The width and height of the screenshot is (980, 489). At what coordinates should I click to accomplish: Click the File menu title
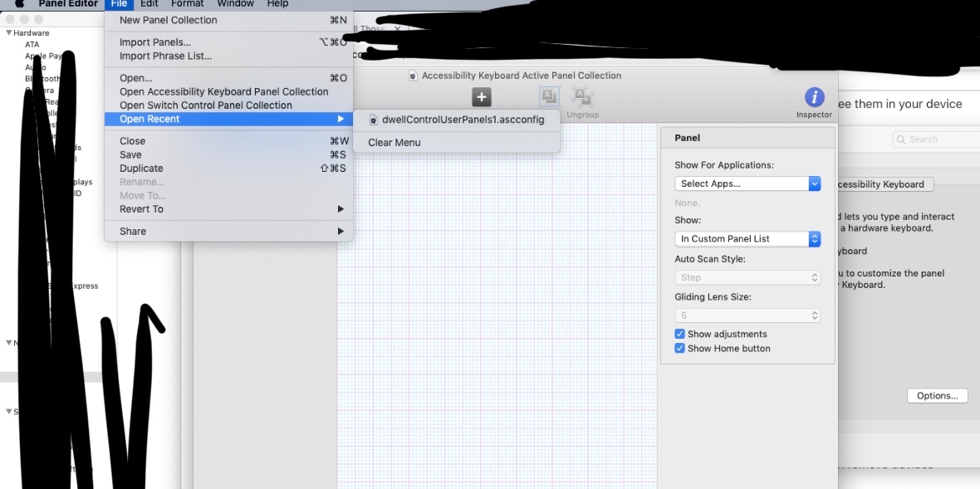coord(119,4)
